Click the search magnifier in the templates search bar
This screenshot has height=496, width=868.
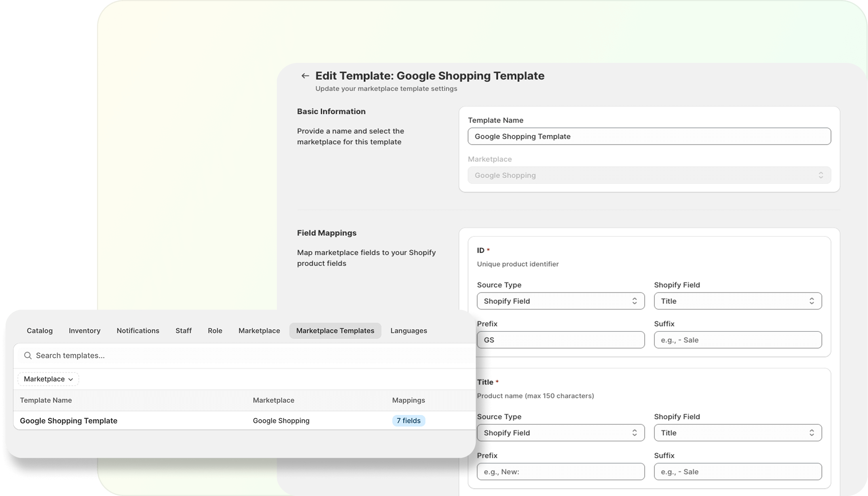[x=27, y=355]
